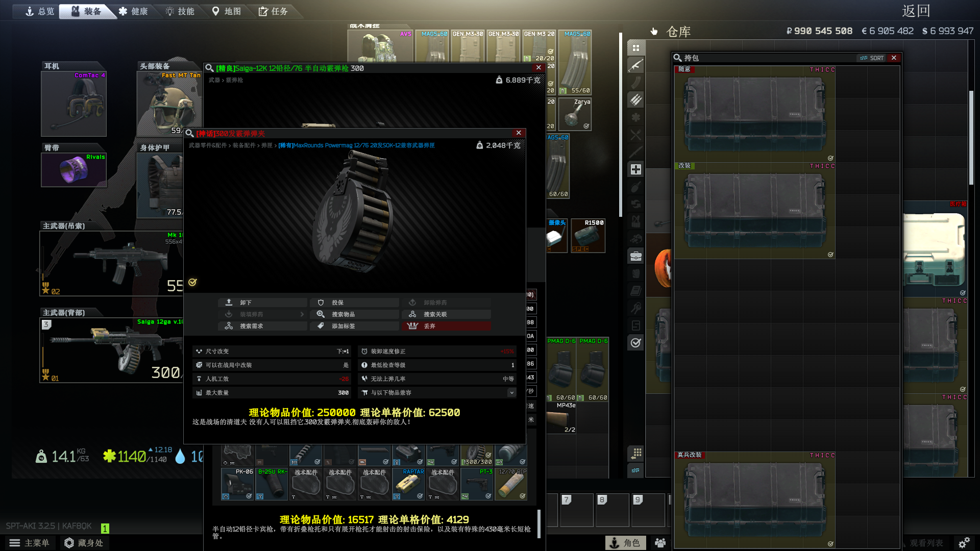Click the stash scrollbar on the right edge
Screen dimensions: 980x551
[x=971, y=138]
